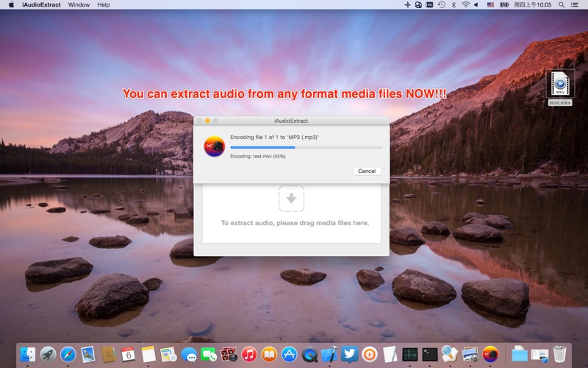
Task: Click the cross-shaped menu bar icon
Action: click(x=407, y=4)
